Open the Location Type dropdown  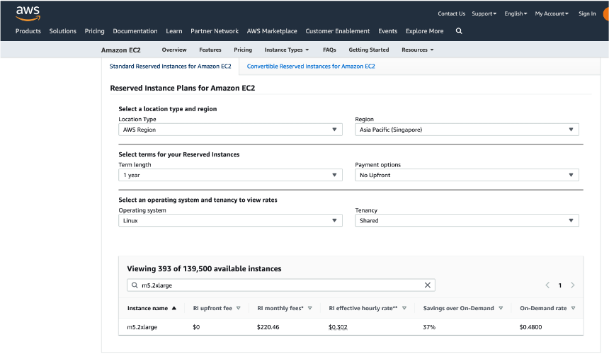pyautogui.click(x=230, y=130)
